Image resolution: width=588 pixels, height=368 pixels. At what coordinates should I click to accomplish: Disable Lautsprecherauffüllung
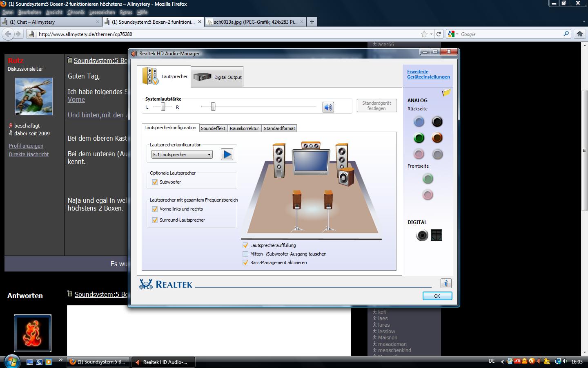[x=245, y=245]
